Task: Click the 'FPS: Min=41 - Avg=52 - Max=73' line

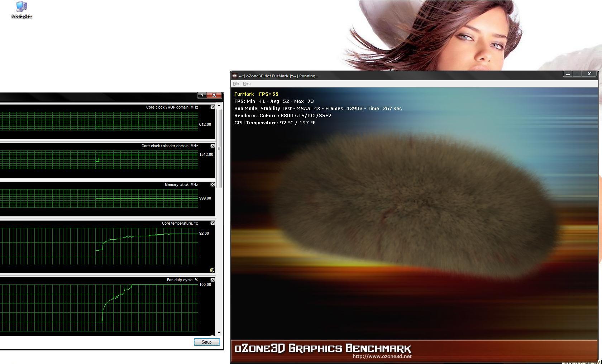Action: coord(274,101)
